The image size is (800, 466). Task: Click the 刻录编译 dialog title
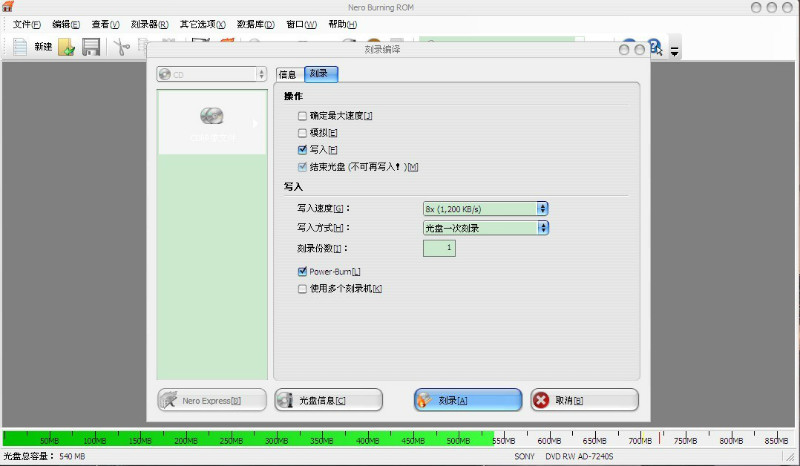[x=382, y=50]
